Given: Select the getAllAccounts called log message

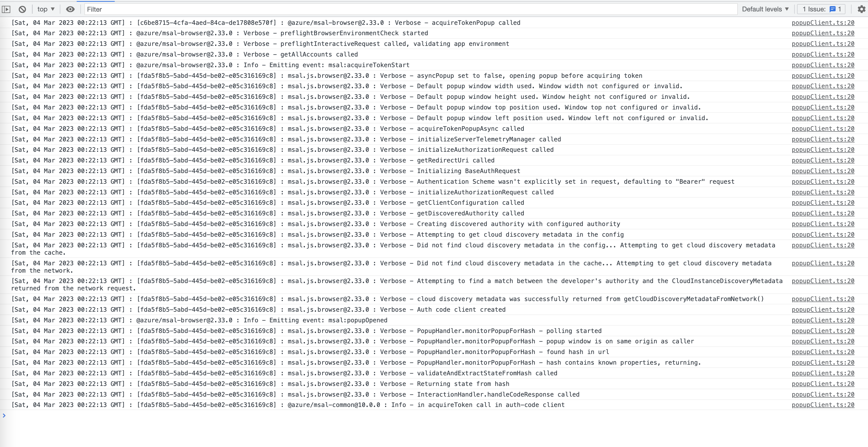Looking at the screenshot, I should tap(319, 54).
